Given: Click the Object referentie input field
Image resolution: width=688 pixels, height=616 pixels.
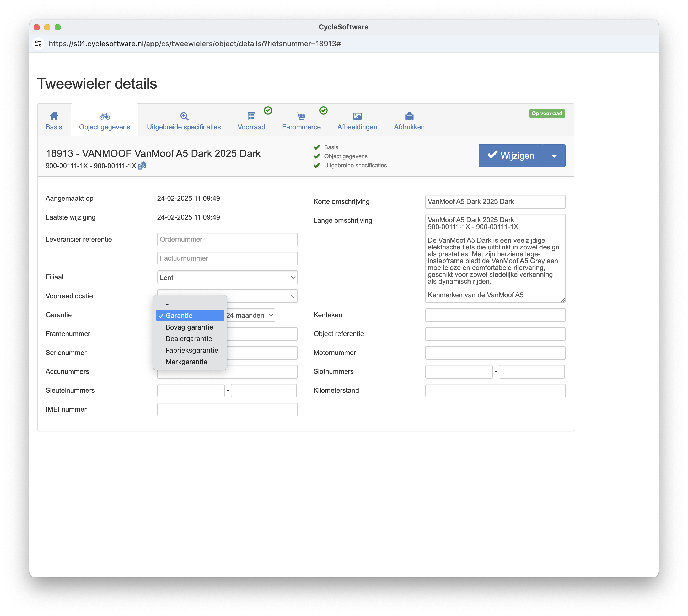Looking at the screenshot, I should click(495, 334).
